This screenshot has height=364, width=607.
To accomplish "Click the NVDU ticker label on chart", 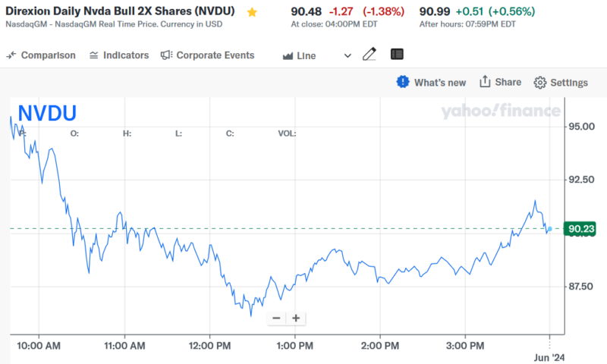I will point(47,113).
